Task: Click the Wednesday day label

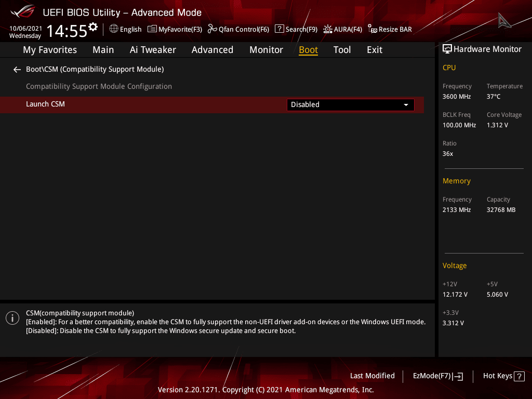Action: [25, 36]
